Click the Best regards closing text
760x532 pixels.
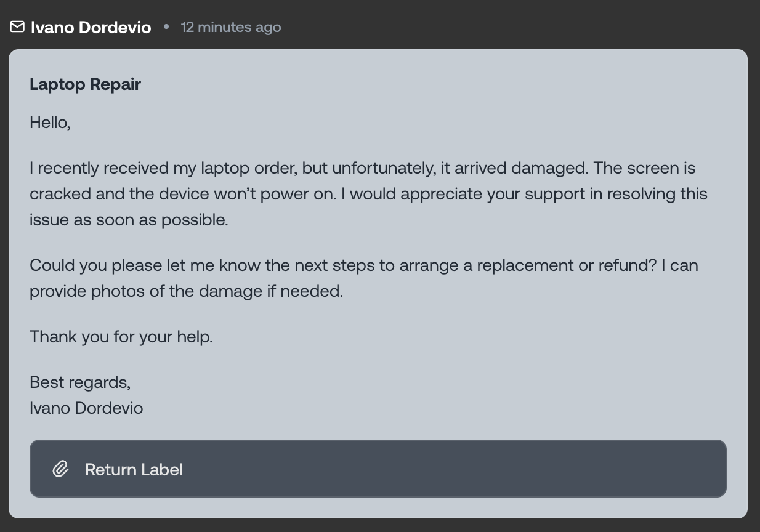coord(79,382)
